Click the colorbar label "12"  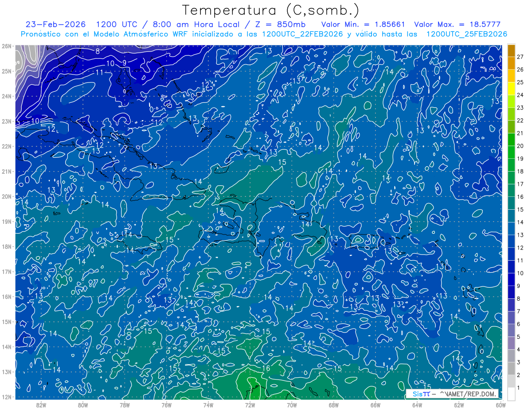520,247
